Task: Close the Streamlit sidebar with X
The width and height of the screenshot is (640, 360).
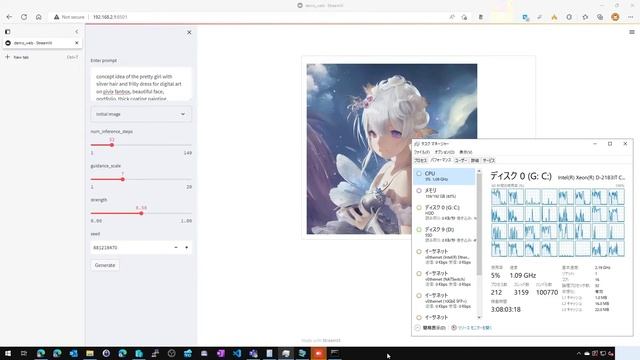Action: coord(189,32)
